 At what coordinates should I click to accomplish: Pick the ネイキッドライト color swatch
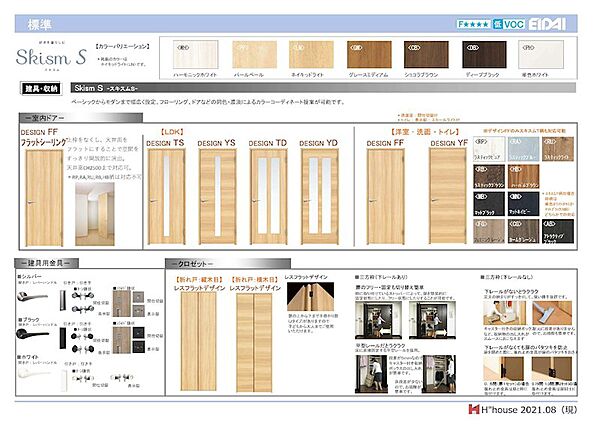311,55
